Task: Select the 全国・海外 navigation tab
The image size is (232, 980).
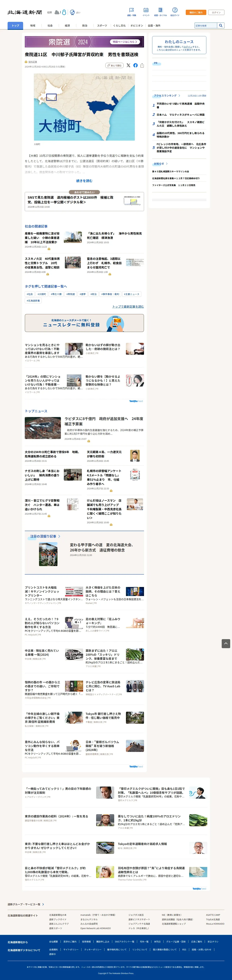Action: pyautogui.click(x=154, y=25)
